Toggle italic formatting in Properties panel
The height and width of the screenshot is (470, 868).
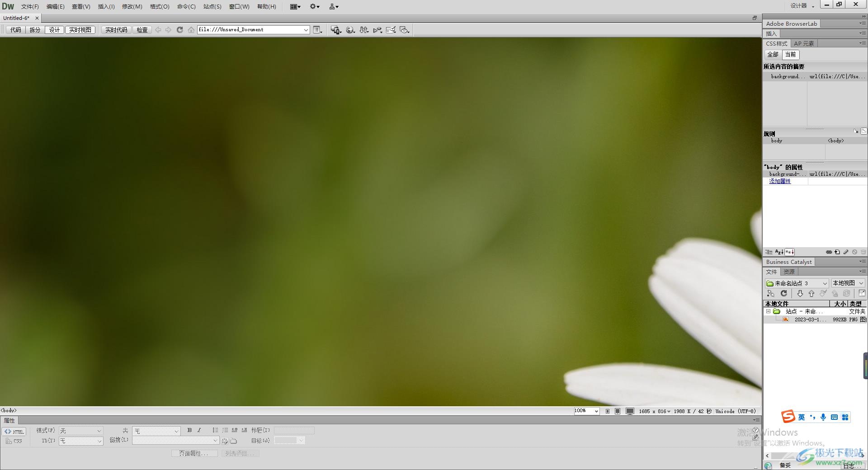coord(199,430)
